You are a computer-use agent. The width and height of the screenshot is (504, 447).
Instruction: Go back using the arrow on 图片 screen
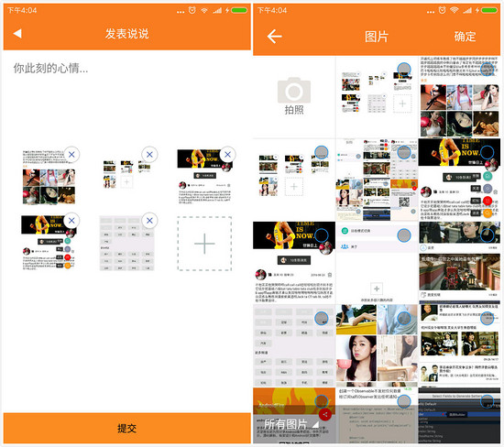point(274,37)
